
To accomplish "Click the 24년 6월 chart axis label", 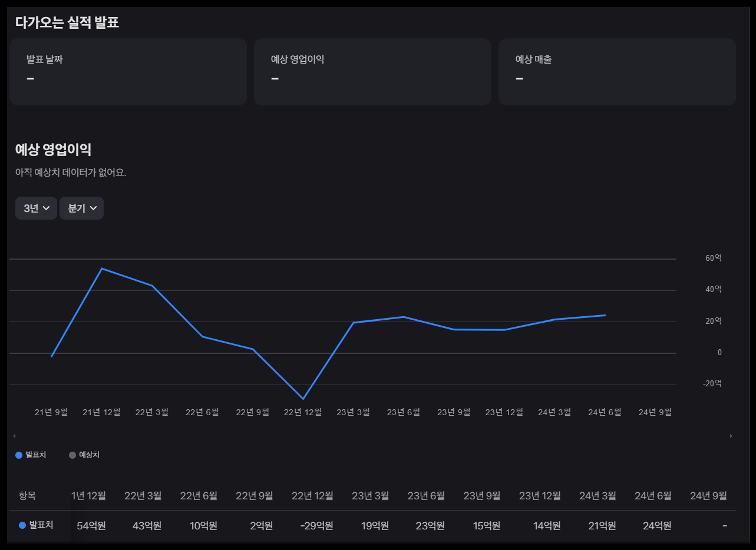I will point(605,412).
